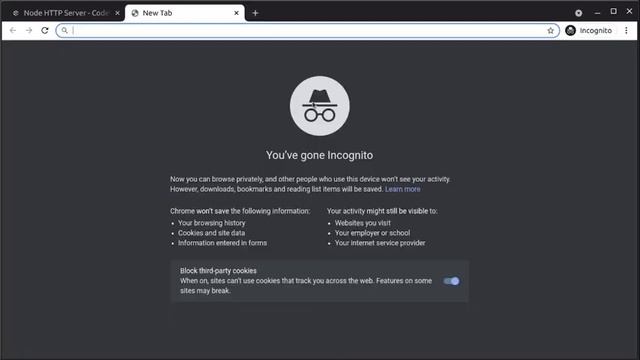Minimize the Chrome window
The width and height of the screenshot is (640, 360).
coord(597,13)
